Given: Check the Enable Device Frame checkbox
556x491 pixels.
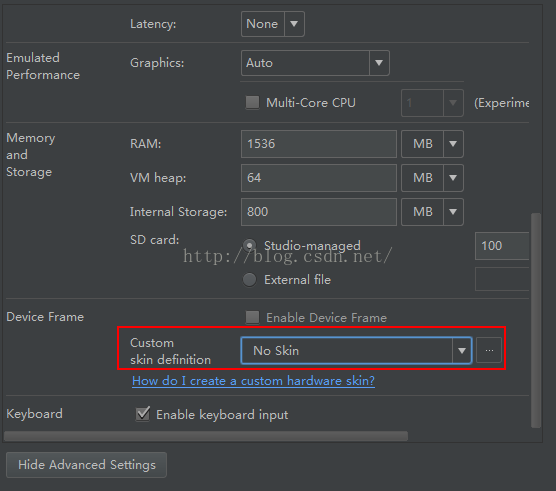Looking at the screenshot, I should pyautogui.click(x=252, y=317).
